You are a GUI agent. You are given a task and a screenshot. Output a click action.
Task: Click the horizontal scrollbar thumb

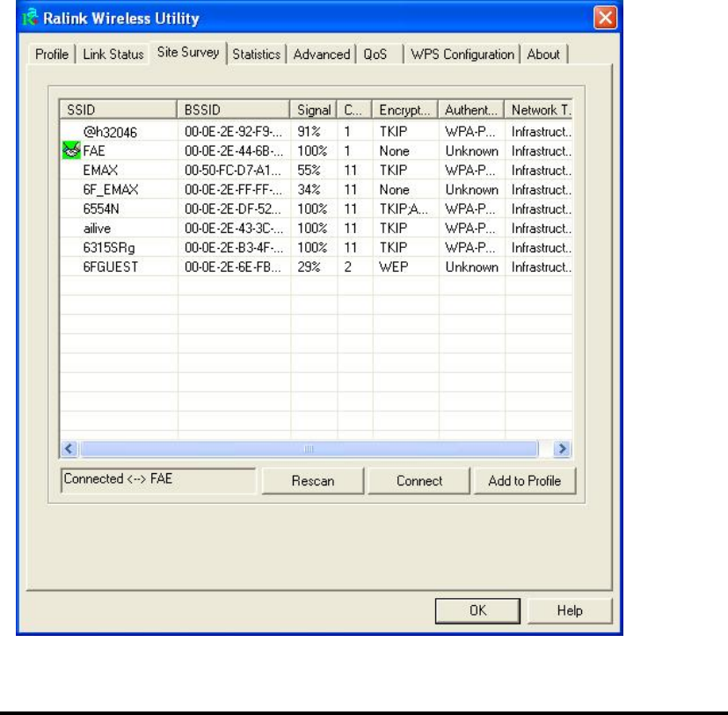(x=309, y=449)
